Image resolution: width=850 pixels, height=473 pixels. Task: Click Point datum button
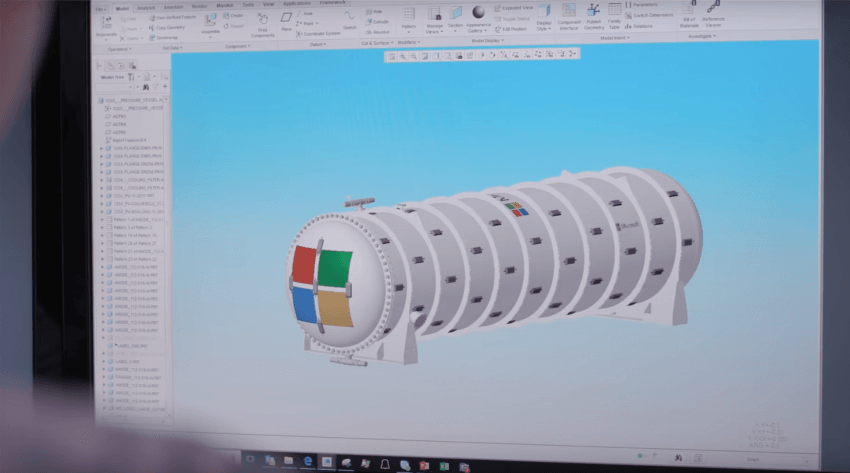[x=307, y=23]
